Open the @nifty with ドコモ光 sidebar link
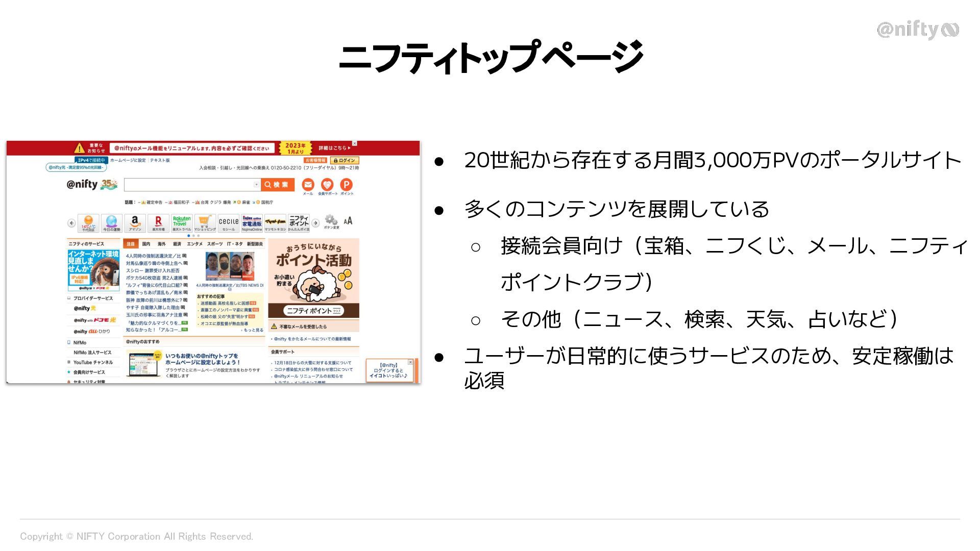980x551 pixels. tap(95, 320)
